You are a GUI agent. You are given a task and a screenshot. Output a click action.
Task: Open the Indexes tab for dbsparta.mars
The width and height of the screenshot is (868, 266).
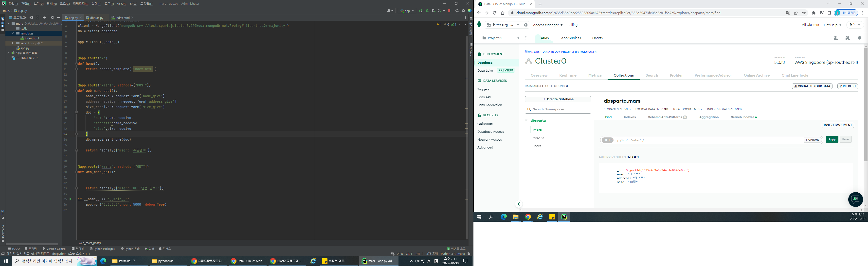coord(630,117)
